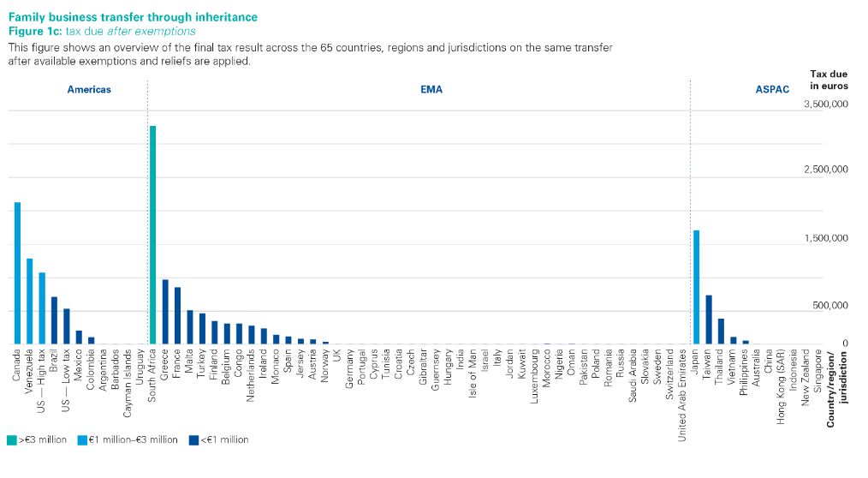Image resolution: width=868 pixels, height=478 pixels.
Task: Click the light blue €1 million–€3 million swatch
Action: click(x=81, y=439)
